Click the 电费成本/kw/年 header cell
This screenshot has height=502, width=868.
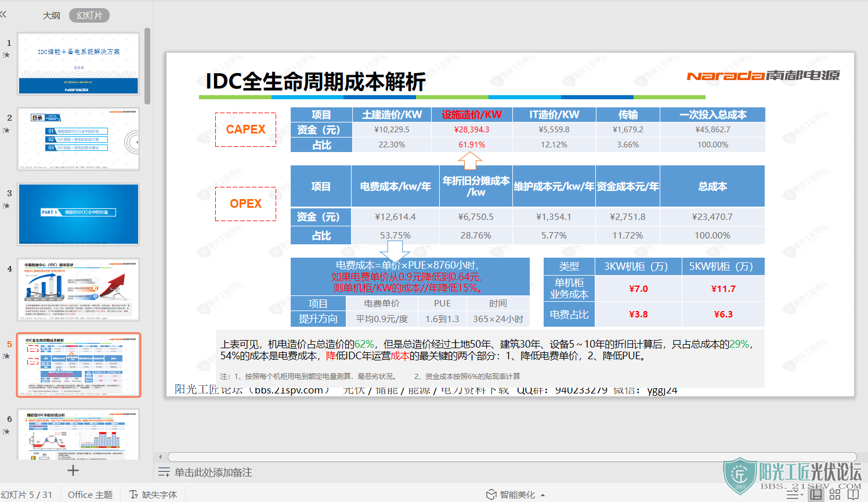pos(395,186)
